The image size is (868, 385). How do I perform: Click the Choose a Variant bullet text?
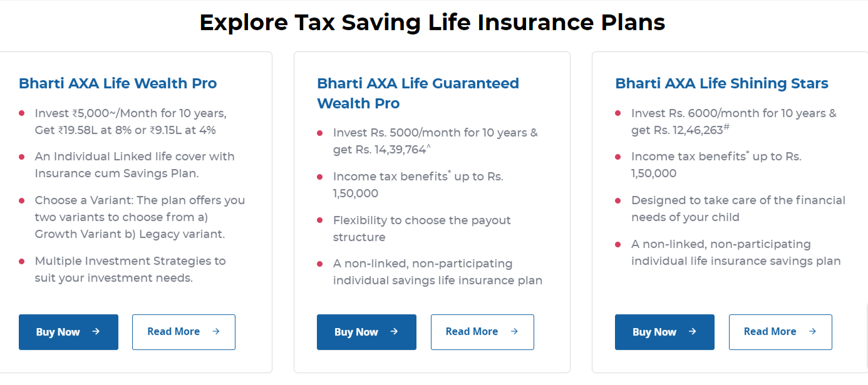[140, 217]
